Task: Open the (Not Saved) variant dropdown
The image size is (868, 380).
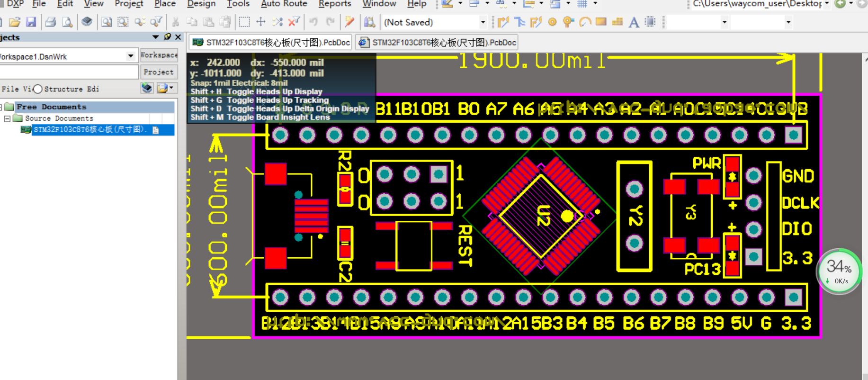Action: pyautogui.click(x=483, y=22)
